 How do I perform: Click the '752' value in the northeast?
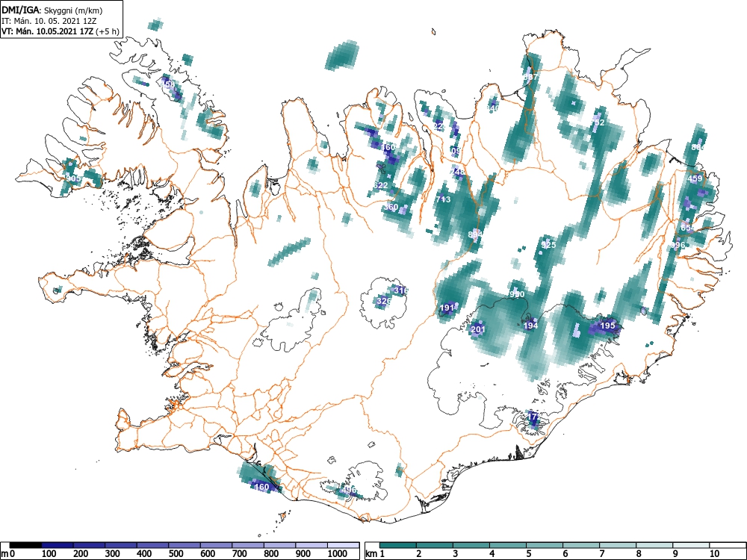597,122
